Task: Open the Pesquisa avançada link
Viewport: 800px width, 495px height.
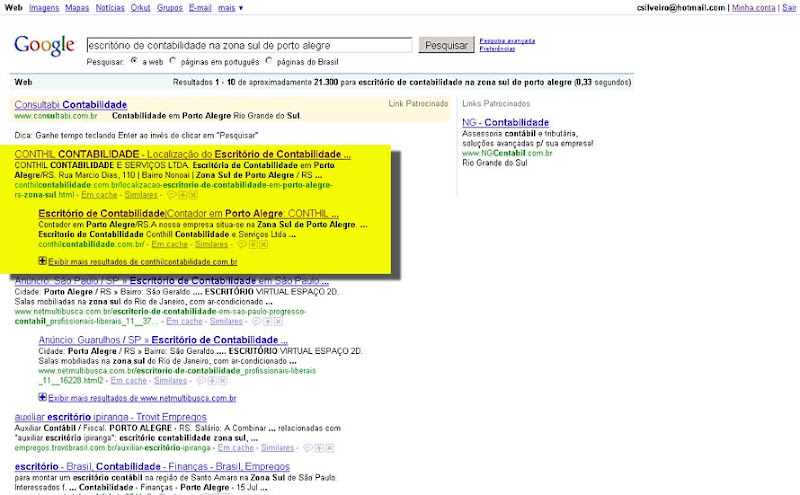Action: [x=507, y=41]
